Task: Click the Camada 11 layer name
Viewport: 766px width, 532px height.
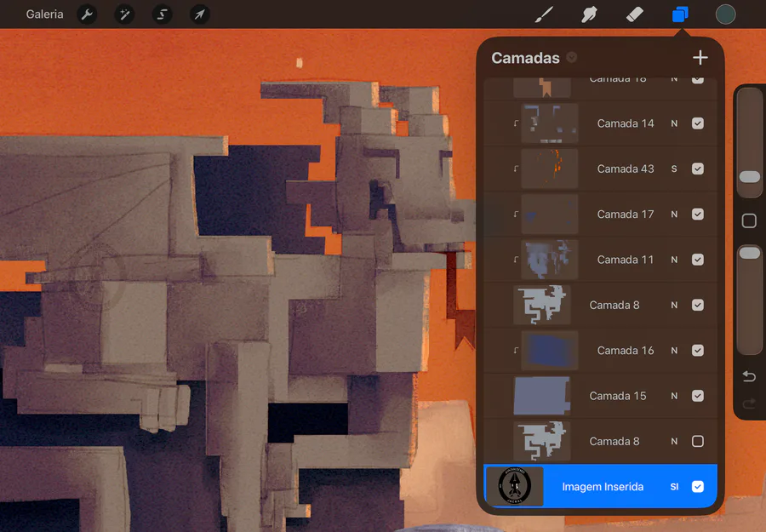Action: click(626, 260)
